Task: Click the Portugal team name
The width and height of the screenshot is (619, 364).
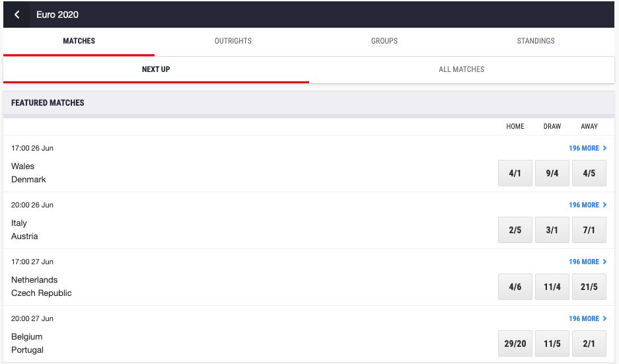Action: pyautogui.click(x=27, y=350)
